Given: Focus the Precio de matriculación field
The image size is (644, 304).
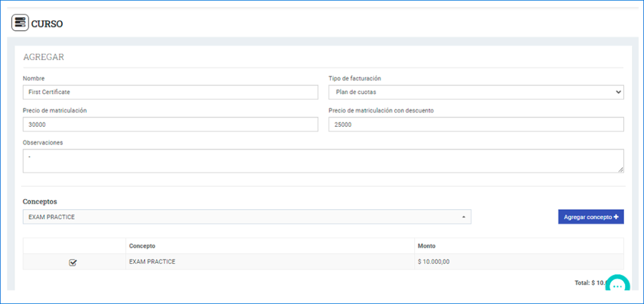Looking at the screenshot, I should (170, 124).
